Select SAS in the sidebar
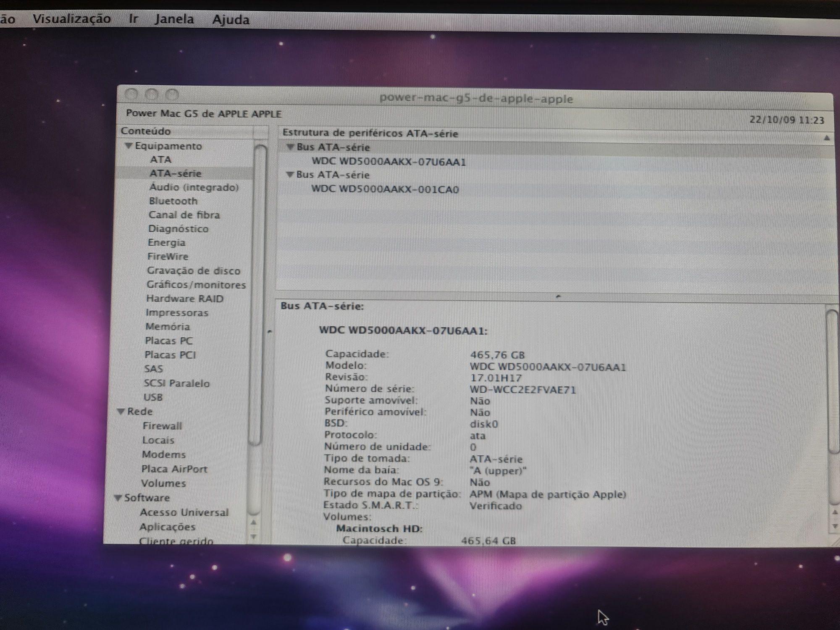Screen dimensions: 840x630 pyautogui.click(x=153, y=369)
